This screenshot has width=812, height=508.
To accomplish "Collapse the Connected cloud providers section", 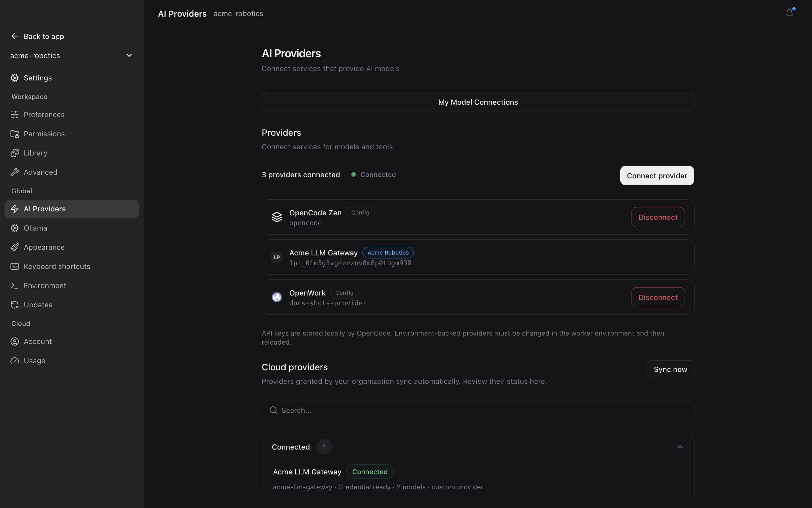I will point(680,446).
